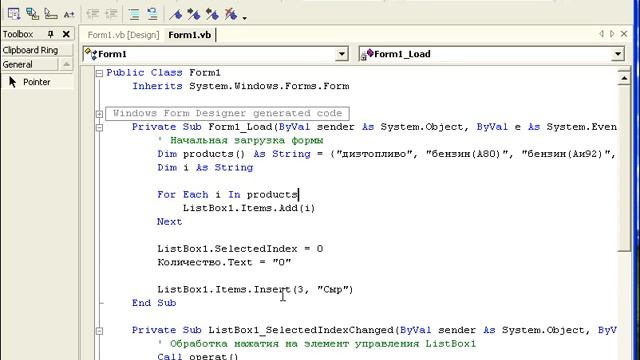Screen dimensions: 640x360
Task: Click the Display Parameter Info icon
Action: [x=32, y=14]
